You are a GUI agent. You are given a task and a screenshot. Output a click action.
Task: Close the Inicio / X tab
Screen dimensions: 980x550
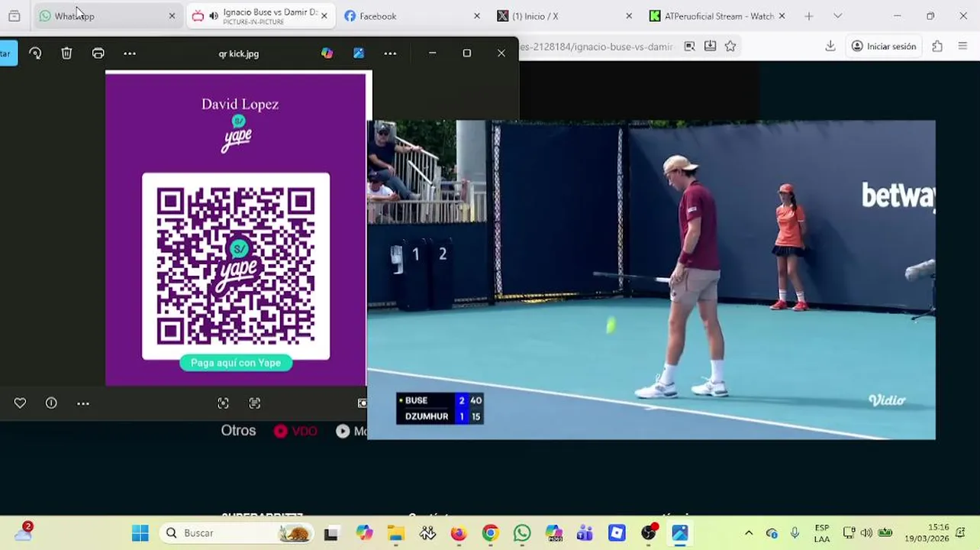click(629, 16)
